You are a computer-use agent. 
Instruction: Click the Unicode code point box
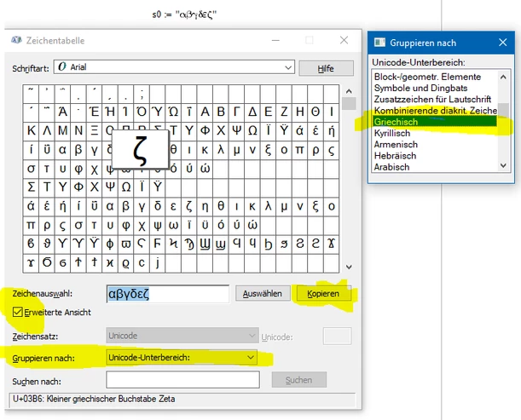click(337, 336)
